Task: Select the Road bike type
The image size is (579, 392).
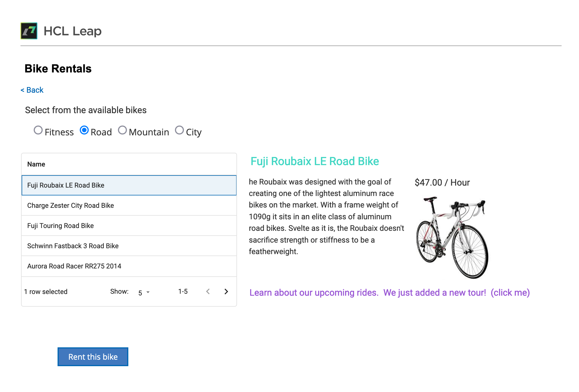Action: [84, 130]
